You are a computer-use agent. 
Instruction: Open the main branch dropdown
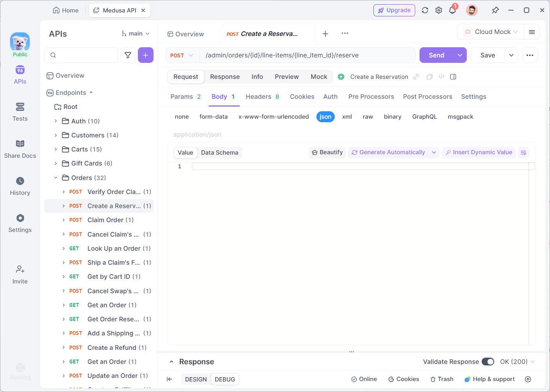coord(136,34)
